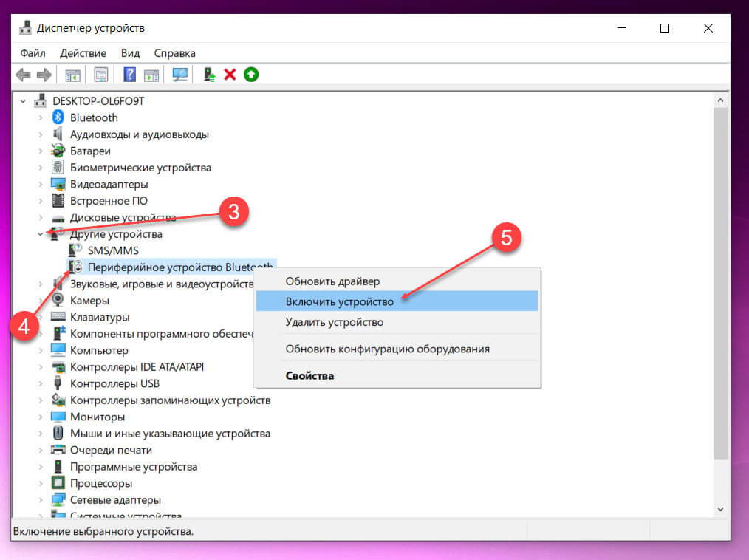Click the printer icon for Очереди печати

click(58, 450)
